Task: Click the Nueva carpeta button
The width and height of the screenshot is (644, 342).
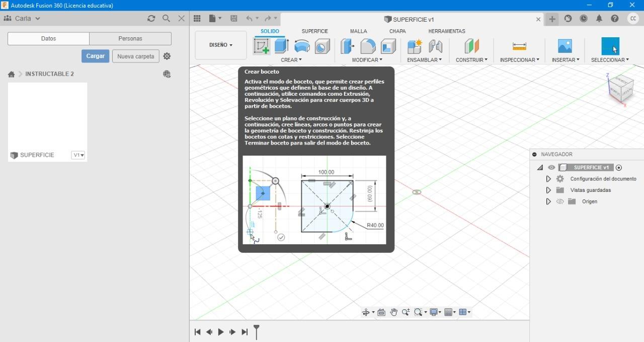Action: pyautogui.click(x=136, y=56)
